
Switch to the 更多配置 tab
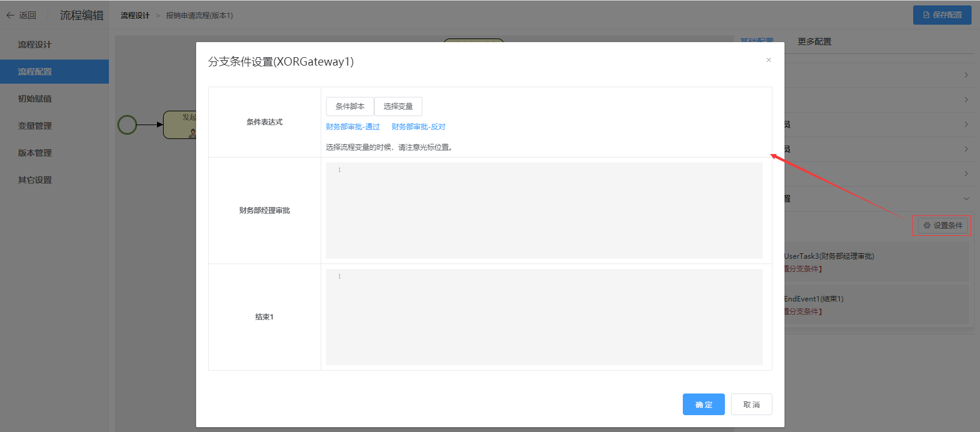pos(814,42)
